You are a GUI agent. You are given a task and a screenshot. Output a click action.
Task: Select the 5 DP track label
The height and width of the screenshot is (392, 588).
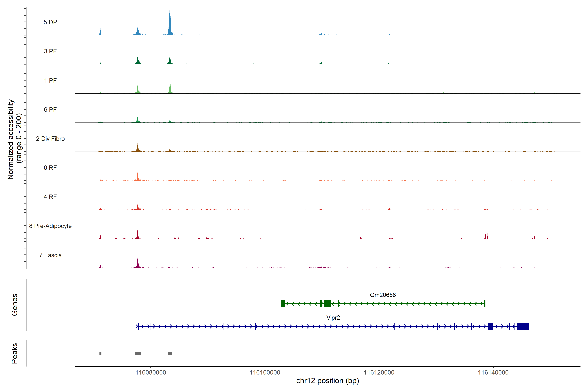(50, 22)
